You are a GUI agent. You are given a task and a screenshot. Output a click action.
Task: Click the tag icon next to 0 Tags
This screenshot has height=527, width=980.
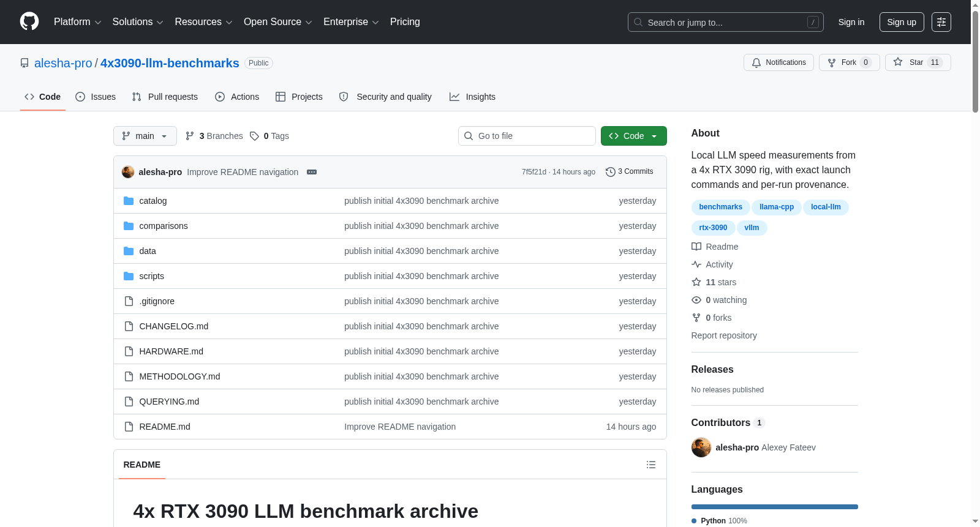click(x=254, y=136)
